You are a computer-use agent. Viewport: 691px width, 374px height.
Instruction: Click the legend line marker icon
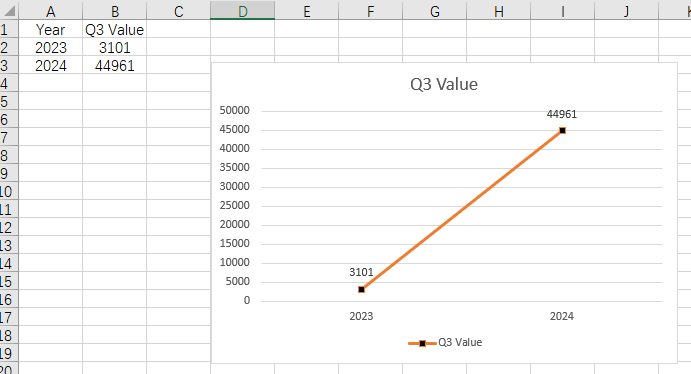(x=422, y=343)
